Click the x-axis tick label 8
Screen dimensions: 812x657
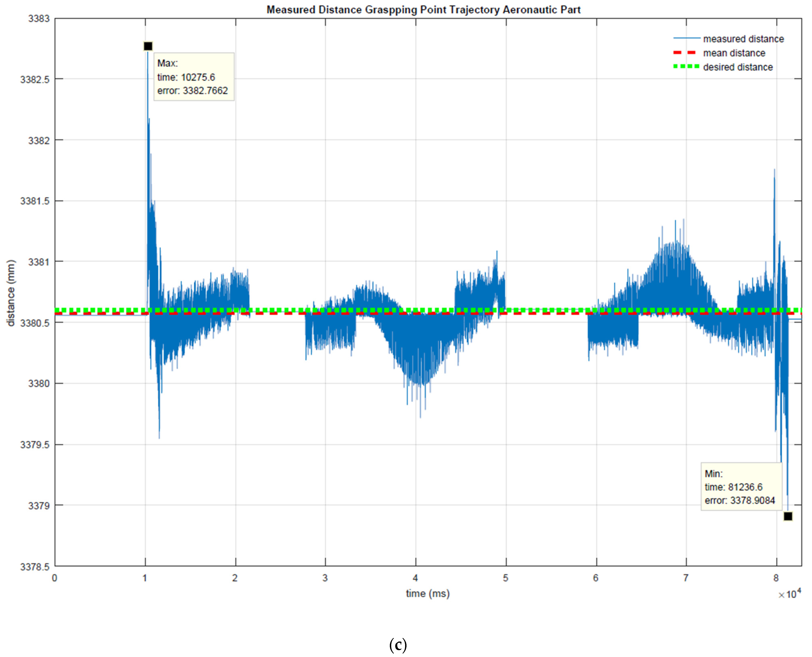tap(776, 578)
